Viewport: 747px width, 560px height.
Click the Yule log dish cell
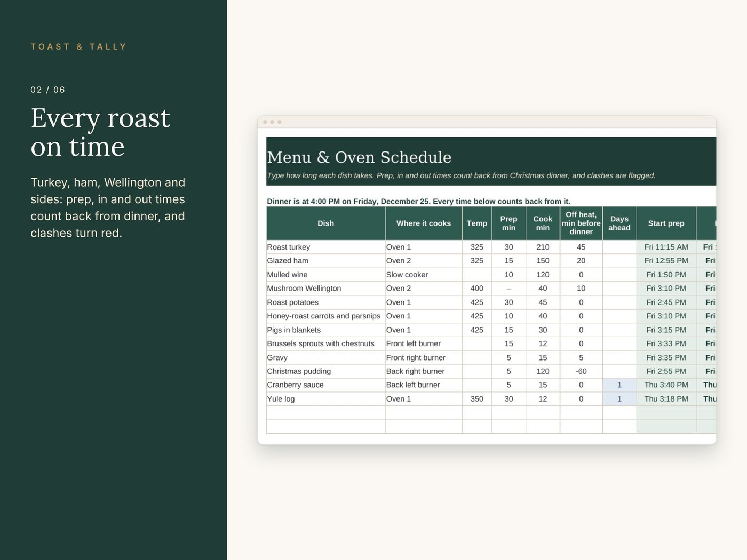pyautogui.click(x=326, y=399)
